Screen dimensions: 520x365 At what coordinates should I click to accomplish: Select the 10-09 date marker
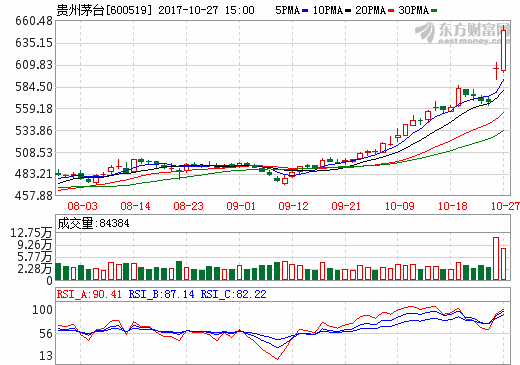(x=400, y=206)
